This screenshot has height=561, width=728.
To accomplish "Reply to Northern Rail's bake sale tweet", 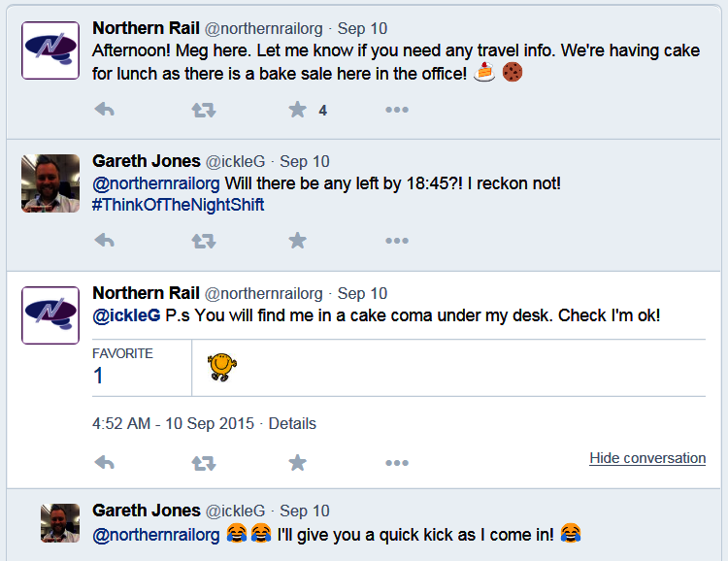I will (x=104, y=110).
